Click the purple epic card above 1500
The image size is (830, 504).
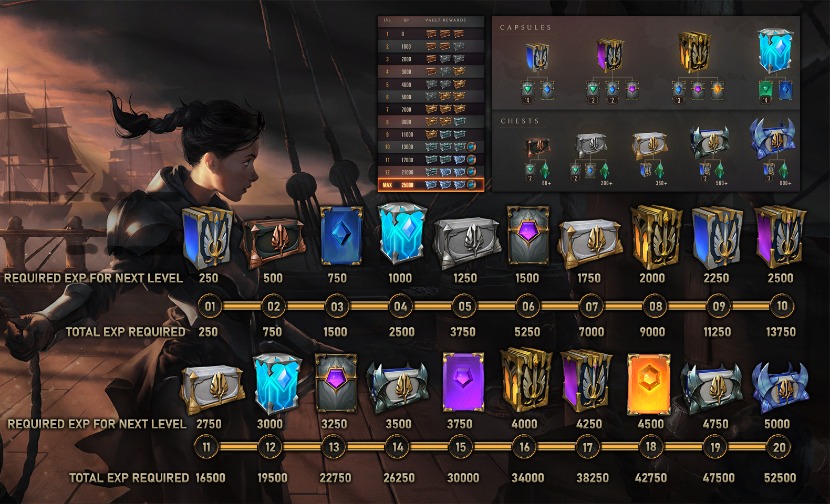pos(528,235)
